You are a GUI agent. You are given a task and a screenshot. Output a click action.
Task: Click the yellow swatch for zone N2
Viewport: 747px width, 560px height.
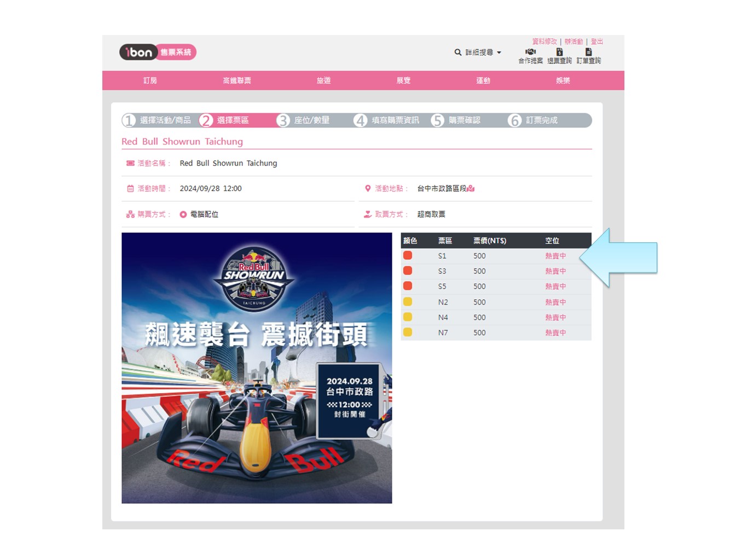tap(408, 302)
